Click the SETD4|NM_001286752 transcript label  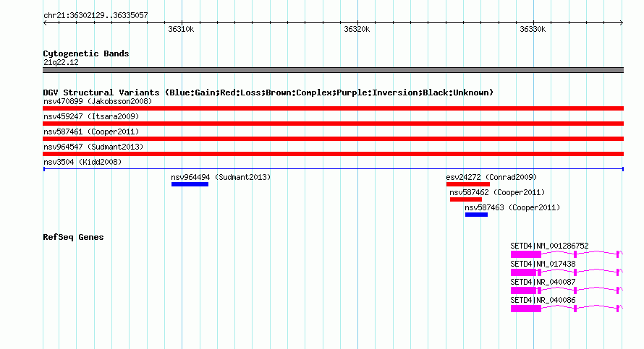click(549, 246)
